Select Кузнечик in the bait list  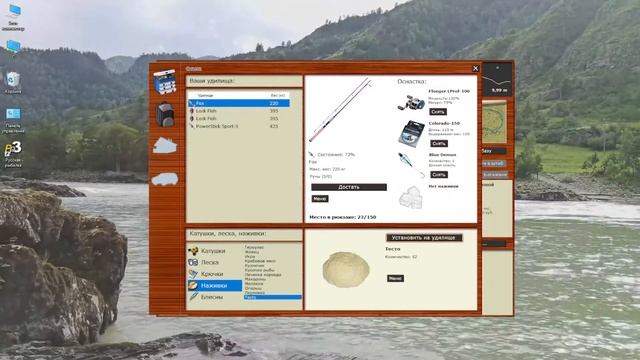tap(254, 265)
